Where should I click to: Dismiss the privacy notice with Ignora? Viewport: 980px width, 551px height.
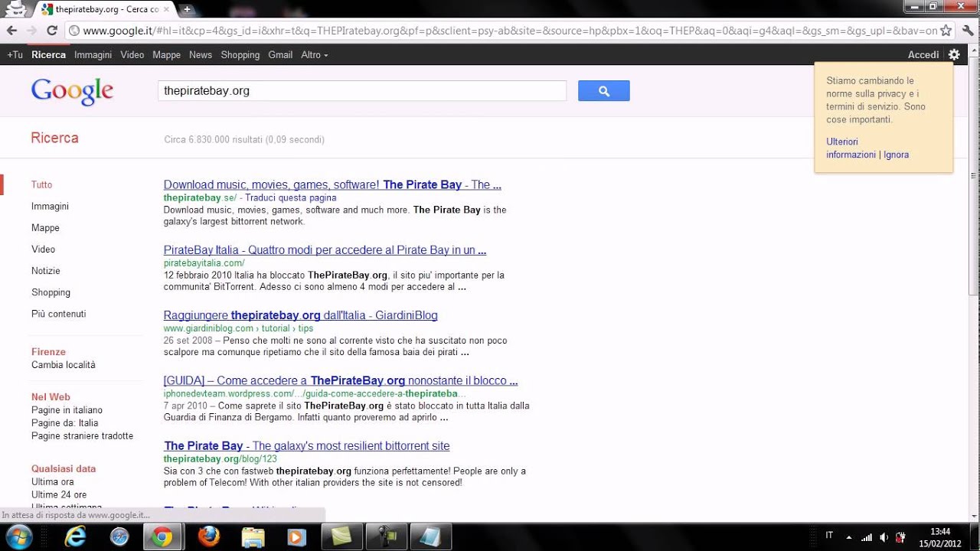pos(896,155)
